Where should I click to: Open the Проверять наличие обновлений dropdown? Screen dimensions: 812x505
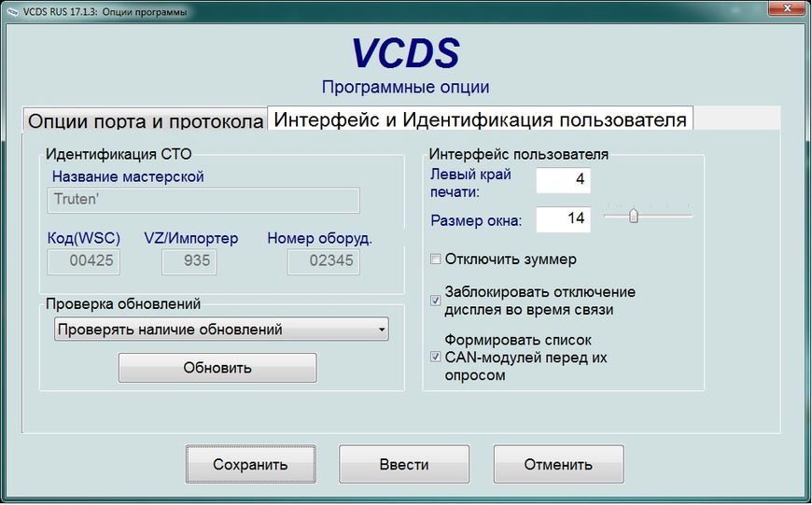point(221,330)
